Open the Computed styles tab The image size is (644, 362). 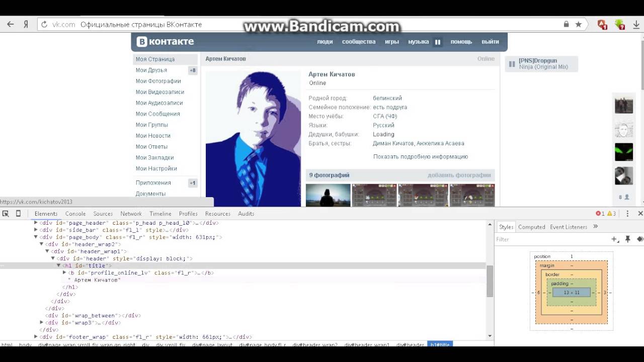(x=531, y=227)
